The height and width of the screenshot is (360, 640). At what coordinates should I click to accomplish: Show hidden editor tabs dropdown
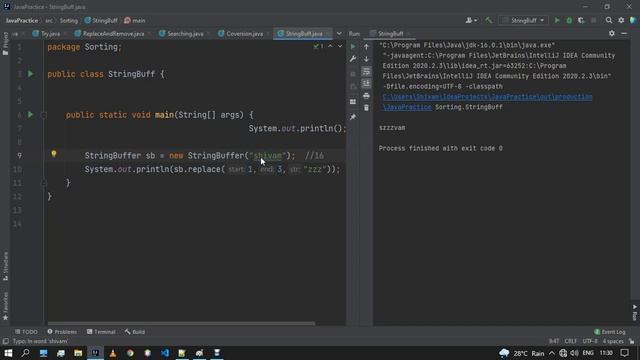tap(339, 33)
